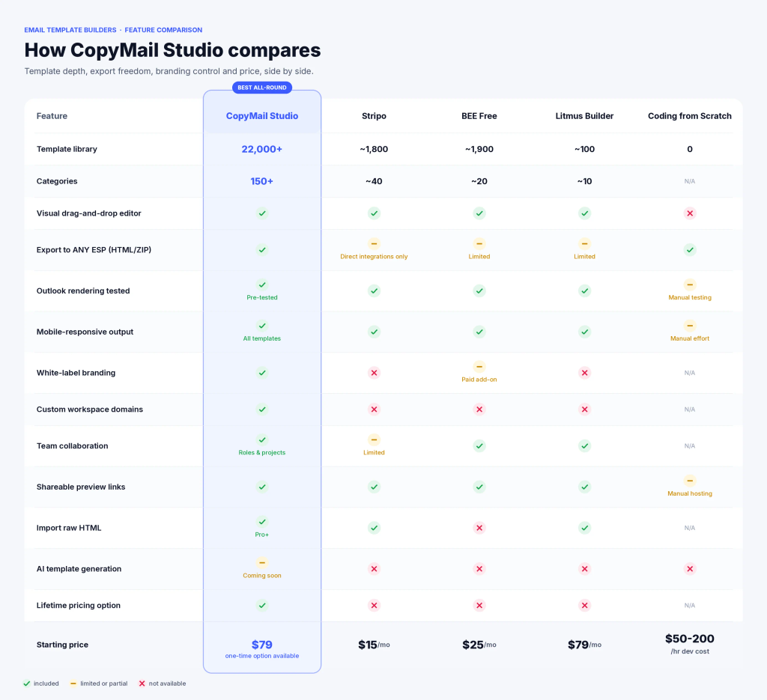
Task: Click yellow dash above Manual hosting
Action: (x=690, y=481)
